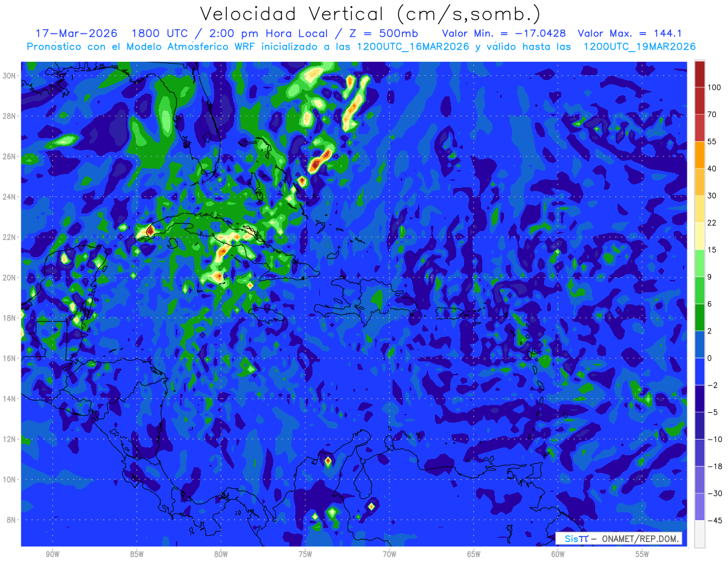Click the "80W" longitude label
Screen dimensions: 728x562
[x=221, y=554]
